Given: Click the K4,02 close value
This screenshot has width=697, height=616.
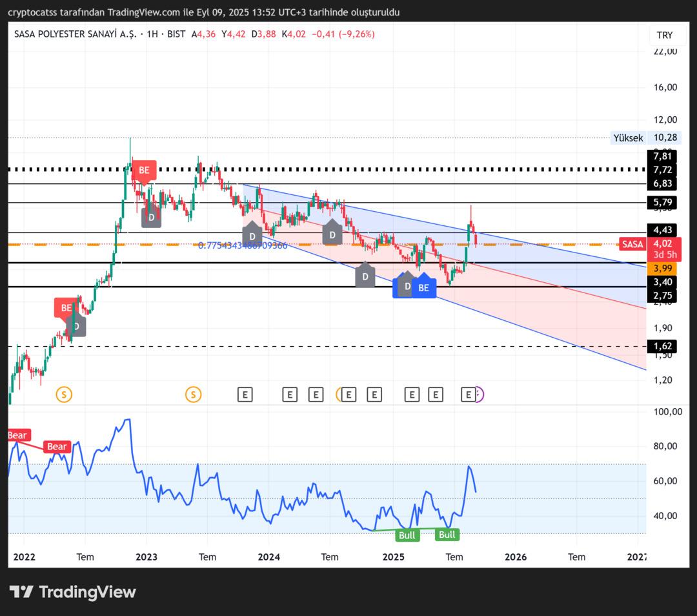Looking at the screenshot, I should 294,34.
